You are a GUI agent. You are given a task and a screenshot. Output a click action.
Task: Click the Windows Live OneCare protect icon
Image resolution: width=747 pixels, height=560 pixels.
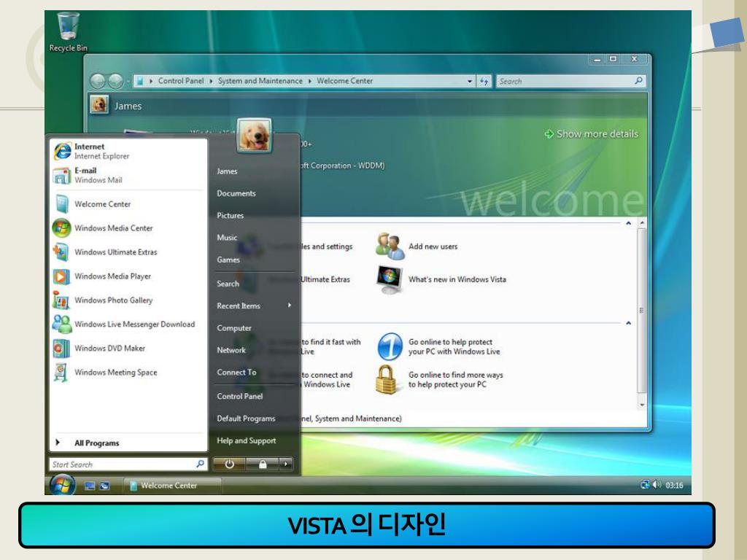[x=390, y=346]
